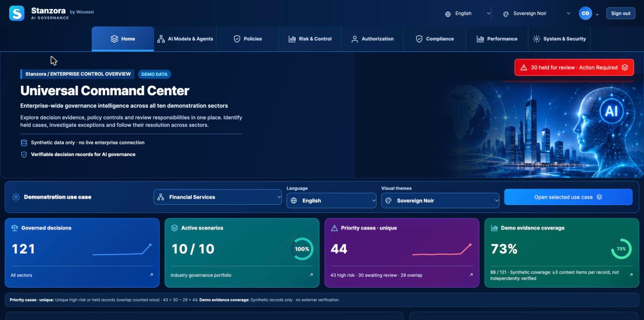Screen dimensions: 644x320
Task: Click the warning triangle in red alert banner
Action: pos(524,68)
